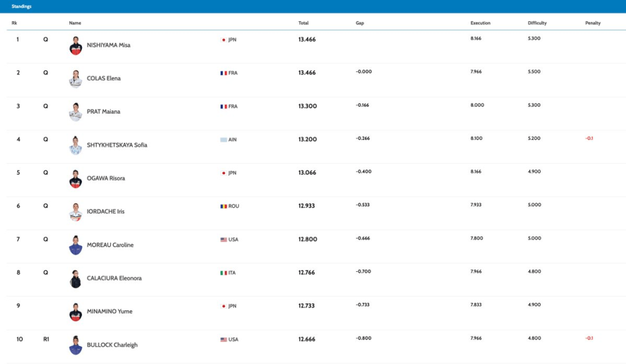Sort by the Total column header
This screenshot has width=626, height=364.
[303, 23]
